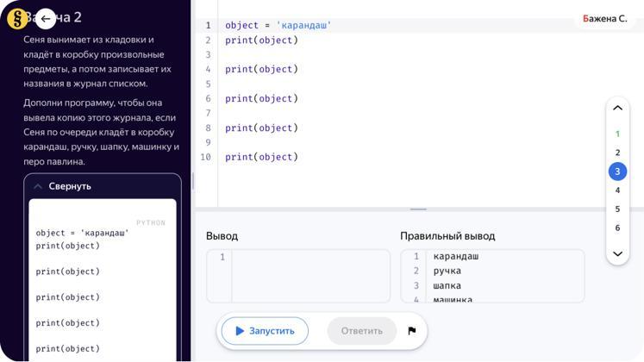Go to task number 4
This screenshot has height=362, width=644.
click(617, 190)
